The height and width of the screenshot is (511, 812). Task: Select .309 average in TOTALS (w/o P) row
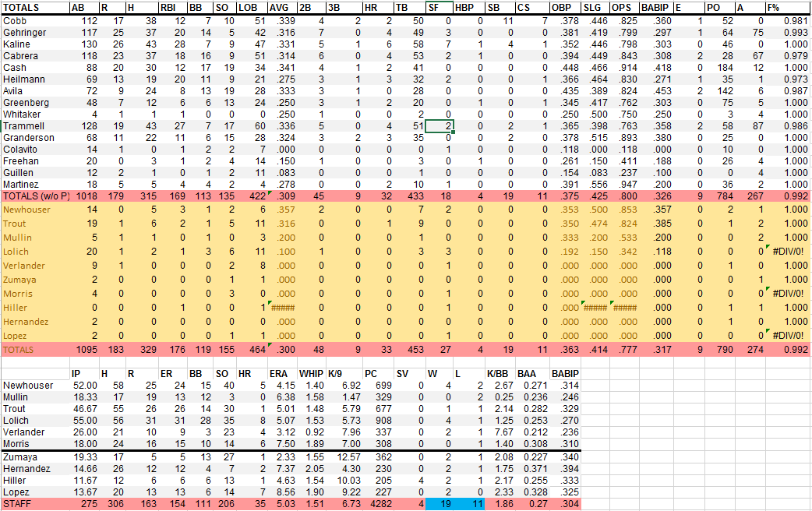[x=282, y=196]
